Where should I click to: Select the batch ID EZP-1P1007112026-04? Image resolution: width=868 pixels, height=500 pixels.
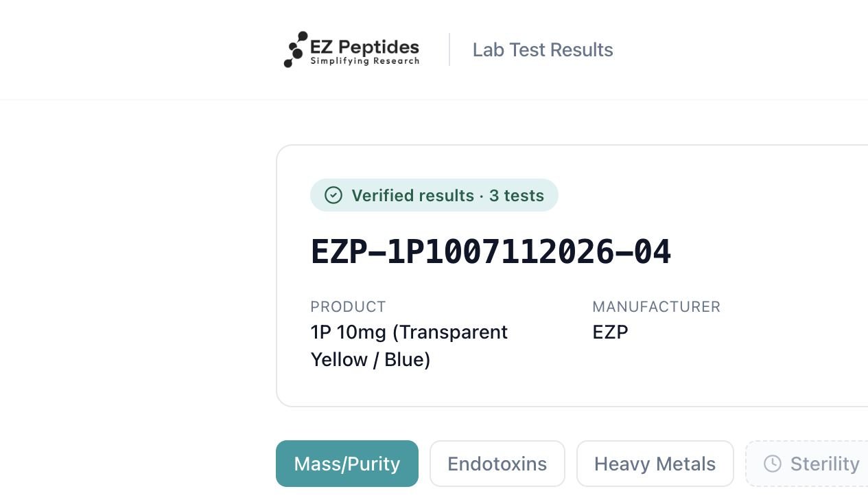point(491,251)
